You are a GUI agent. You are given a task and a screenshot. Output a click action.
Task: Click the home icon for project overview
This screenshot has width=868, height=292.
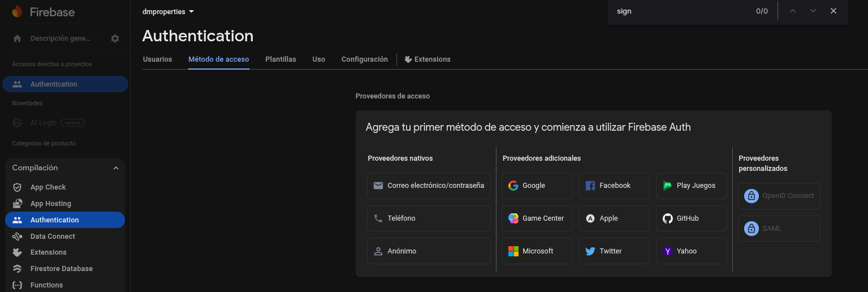[x=17, y=38]
